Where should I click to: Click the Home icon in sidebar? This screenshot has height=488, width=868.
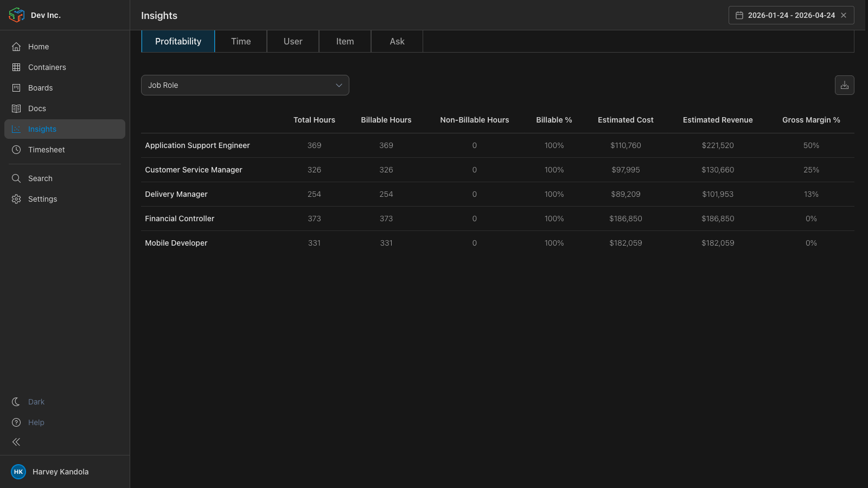[x=16, y=47]
